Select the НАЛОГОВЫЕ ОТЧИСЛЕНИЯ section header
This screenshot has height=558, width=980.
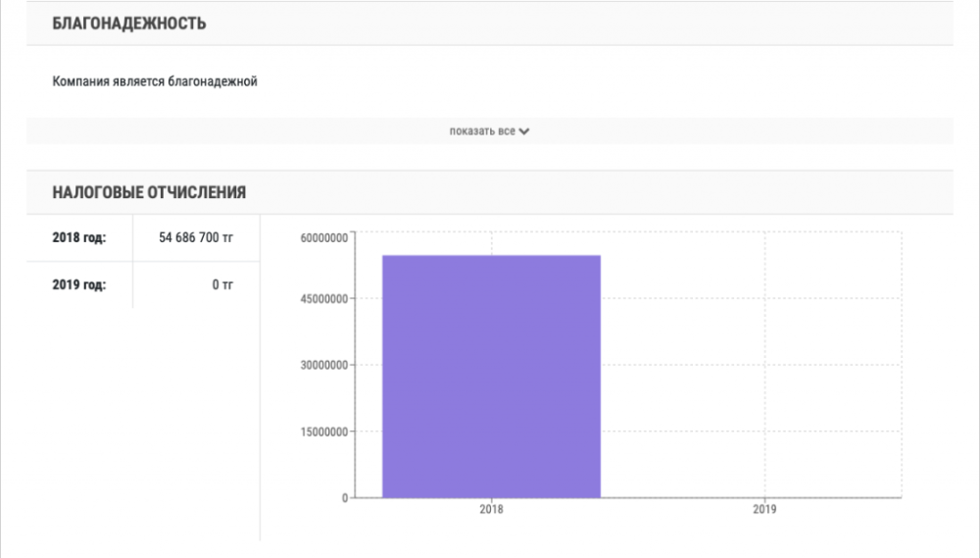(x=149, y=192)
